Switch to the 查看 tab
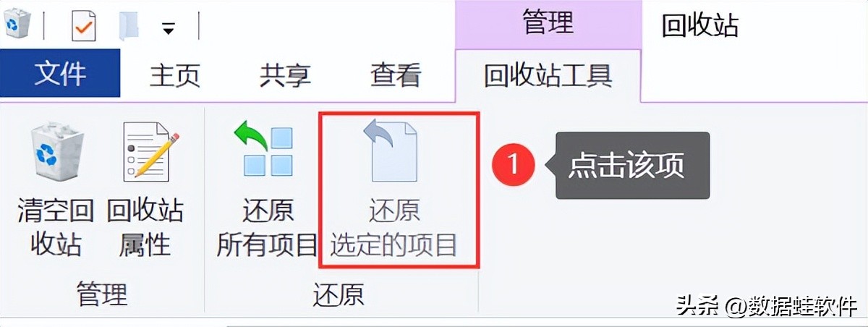 pos(396,75)
